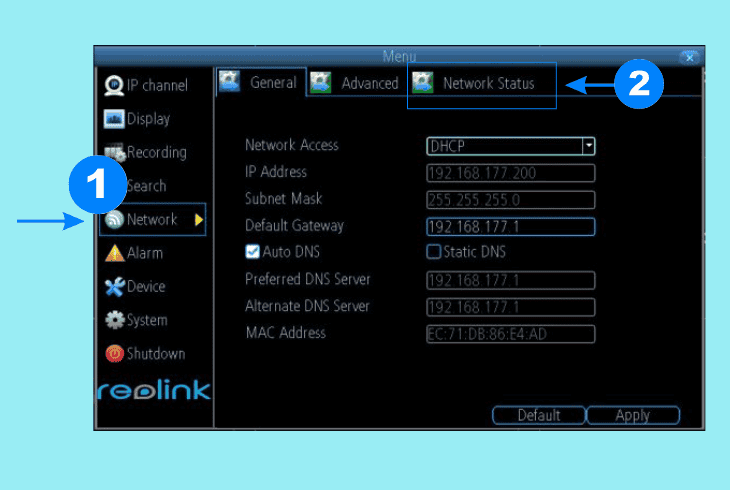The height and width of the screenshot is (490, 730).
Task: Click the Device wrench icon
Action: (115, 286)
